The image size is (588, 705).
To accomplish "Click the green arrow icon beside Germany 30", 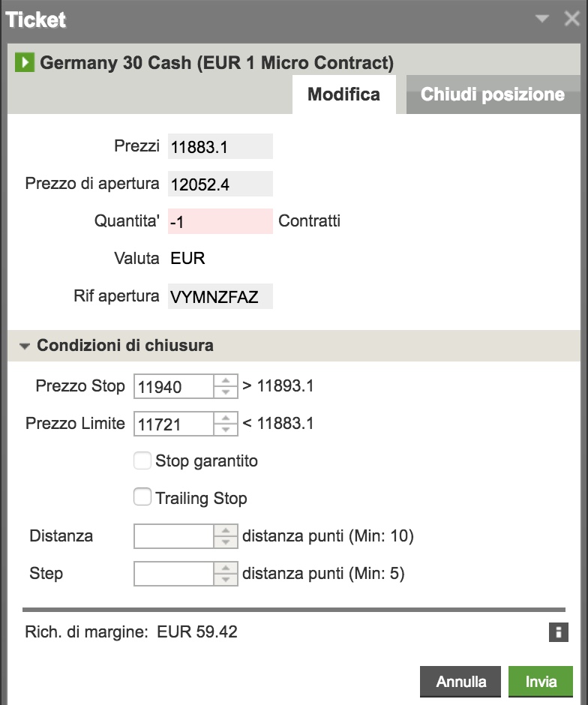I will [25, 62].
